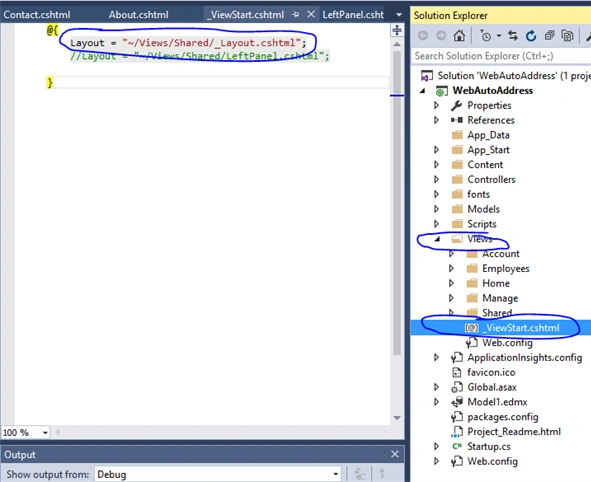Click the Forward navigation arrow in Solution Explorer
The image size is (591, 482).
[x=441, y=36]
